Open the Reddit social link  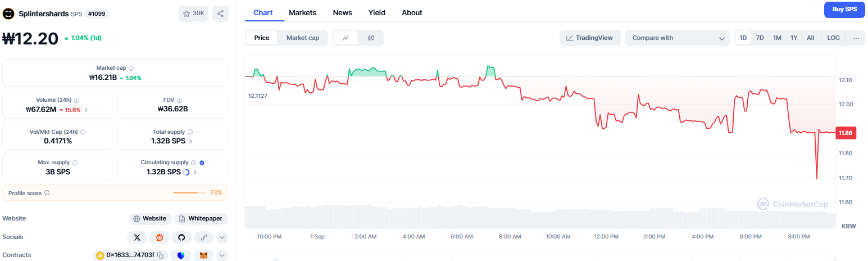160,237
